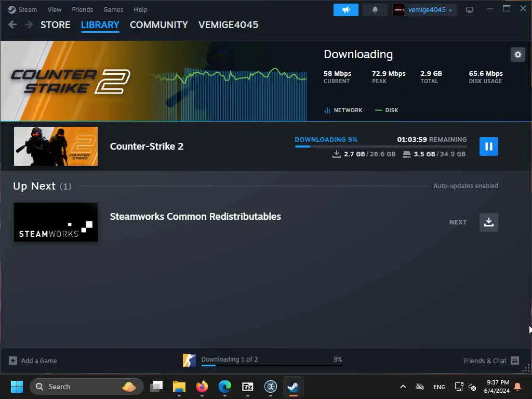The image size is (532, 399).
Task: Click the Counter-Strike 2 title
Action: (x=147, y=146)
